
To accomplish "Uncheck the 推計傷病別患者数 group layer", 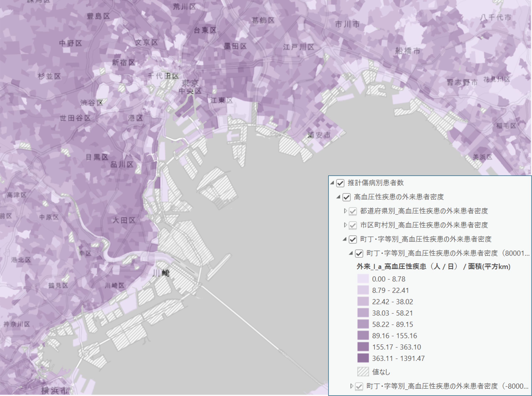I will 340,183.
